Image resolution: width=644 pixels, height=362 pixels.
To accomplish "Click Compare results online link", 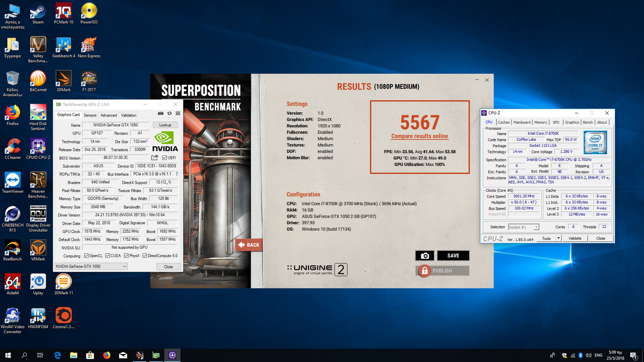I will coord(420,136).
